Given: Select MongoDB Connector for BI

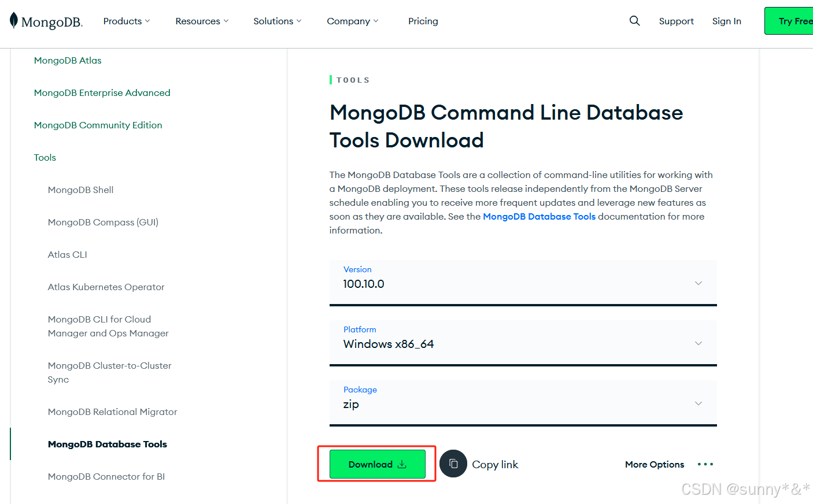Looking at the screenshot, I should (x=106, y=476).
